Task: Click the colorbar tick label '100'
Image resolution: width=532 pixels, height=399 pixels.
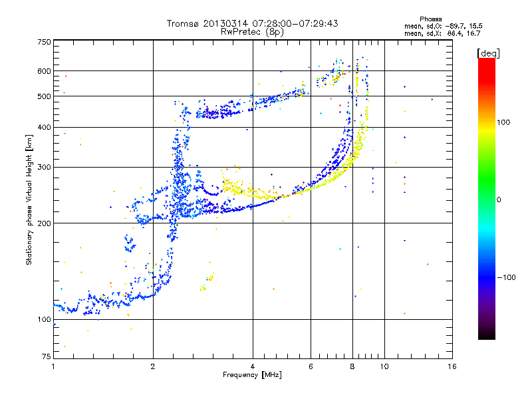Action: (x=503, y=122)
